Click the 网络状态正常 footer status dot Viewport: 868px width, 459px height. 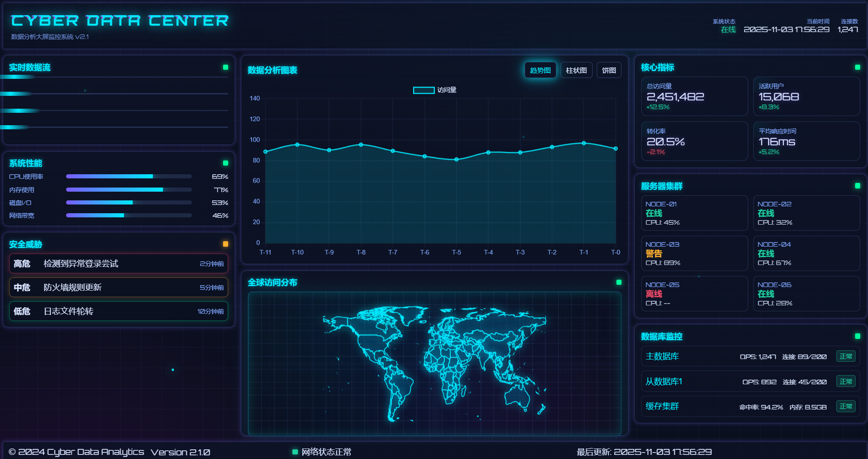coord(295,452)
